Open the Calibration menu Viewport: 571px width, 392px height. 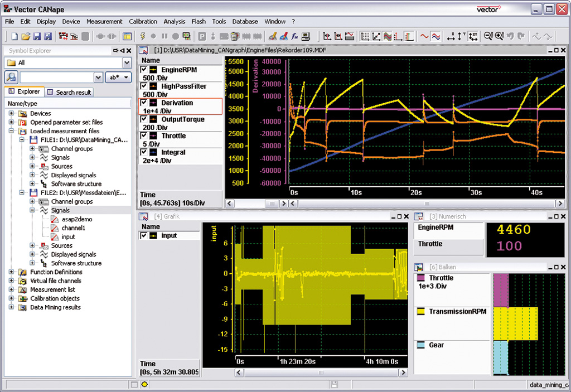pyautogui.click(x=143, y=22)
